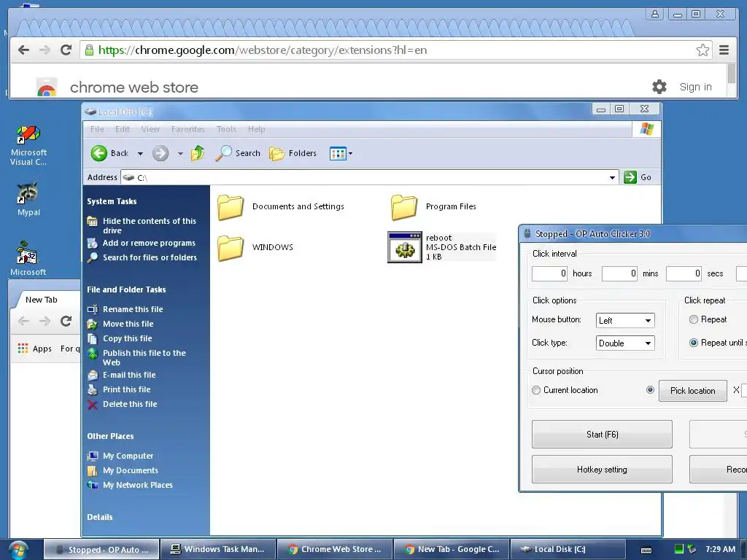Click the Explorer Back arrow icon
Screen dimensions: 747x560
[99, 153]
